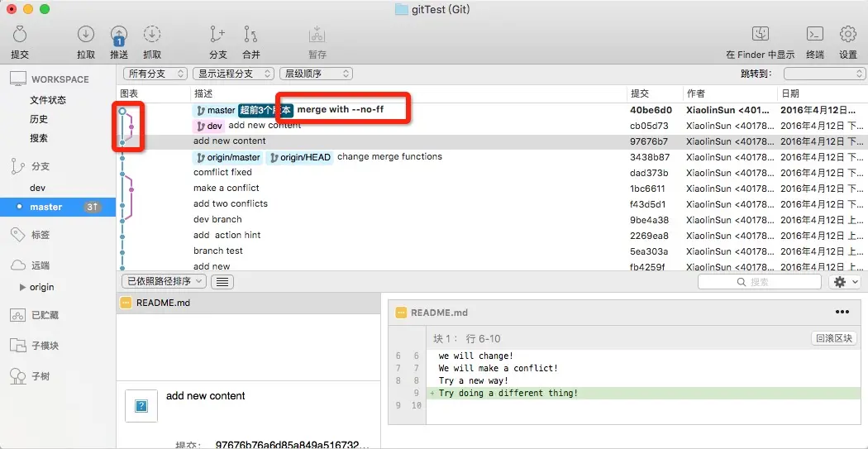
Task: Click commit hash 97676b7
Action: click(649, 141)
